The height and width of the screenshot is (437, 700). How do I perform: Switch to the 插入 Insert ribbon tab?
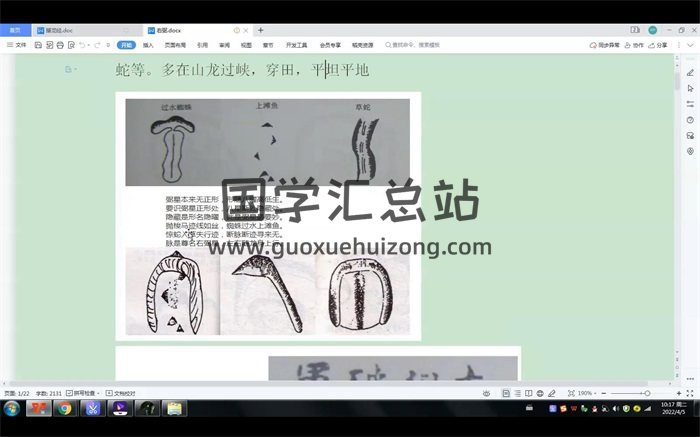click(148, 45)
